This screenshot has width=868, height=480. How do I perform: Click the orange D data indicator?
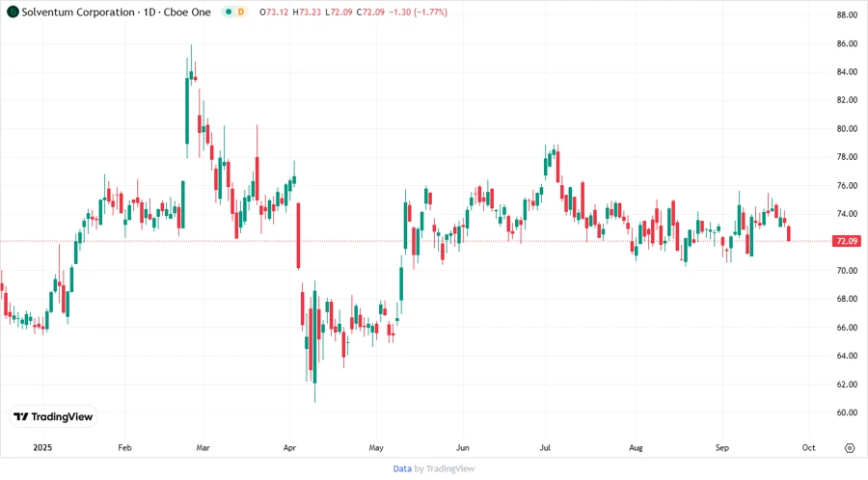pyautogui.click(x=241, y=12)
